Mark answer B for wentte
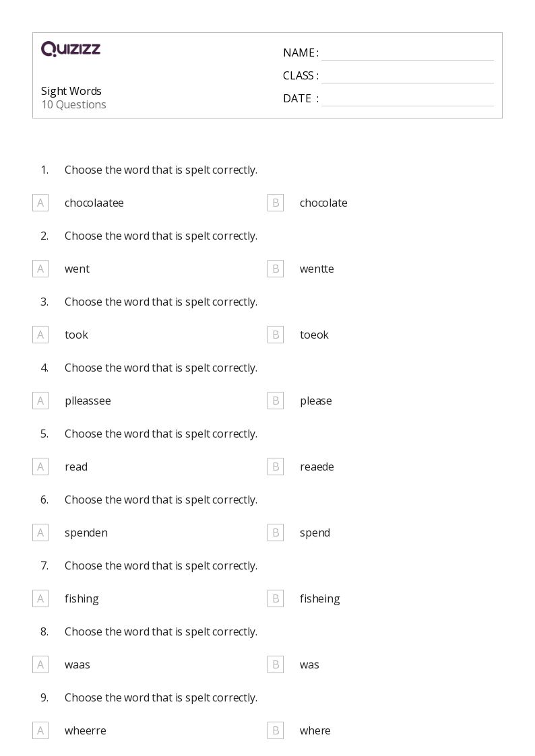535x756 pixels. tap(276, 269)
